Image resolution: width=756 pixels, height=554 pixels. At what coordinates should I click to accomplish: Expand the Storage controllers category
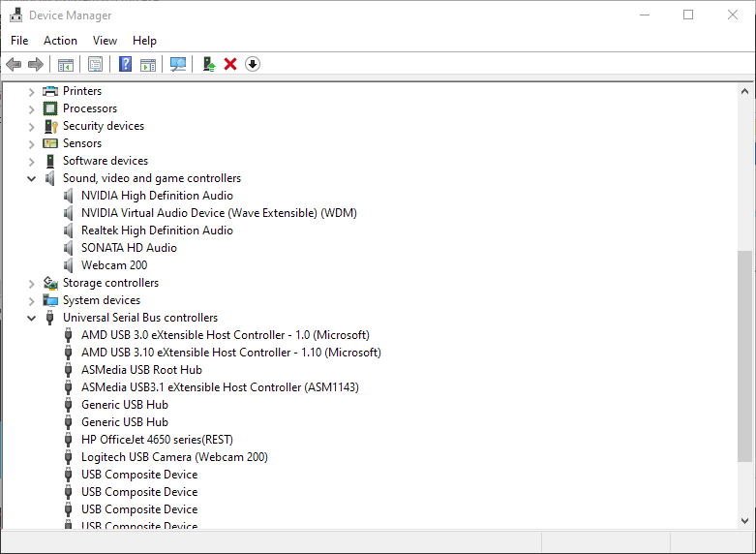[32, 283]
